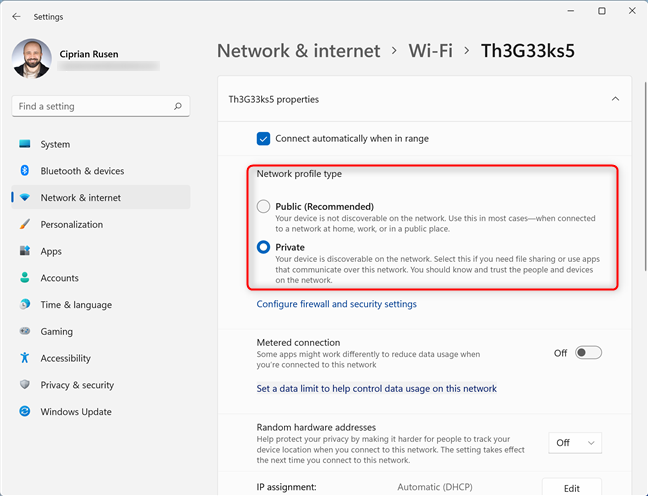Open Accessibility settings page

(x=101, y=358)
